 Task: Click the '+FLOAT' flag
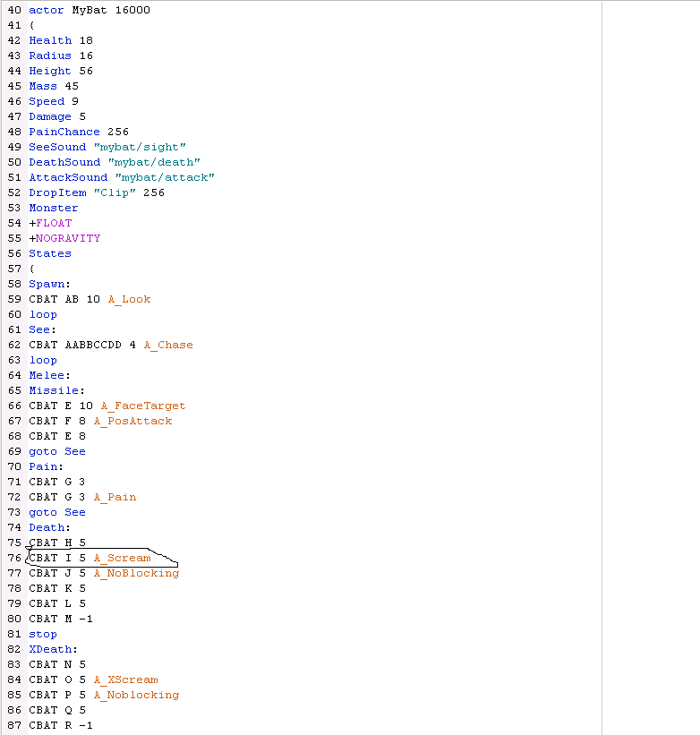(x=50, y=223)
